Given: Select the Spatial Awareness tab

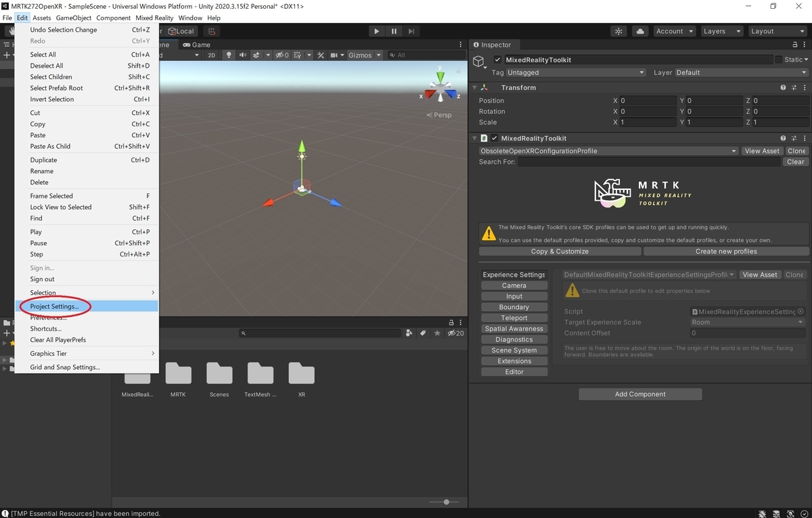Looking at the screenshot, I should (514, 329).
